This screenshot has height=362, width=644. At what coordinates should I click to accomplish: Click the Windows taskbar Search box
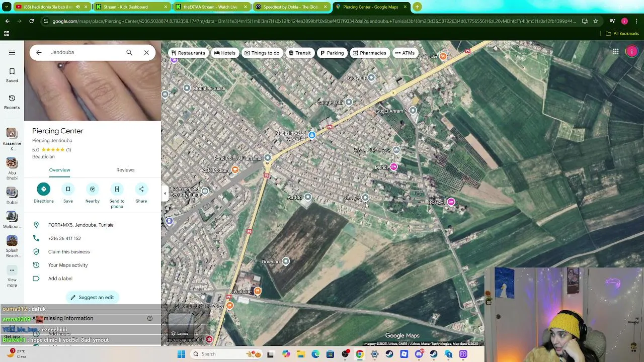(226, 354)
